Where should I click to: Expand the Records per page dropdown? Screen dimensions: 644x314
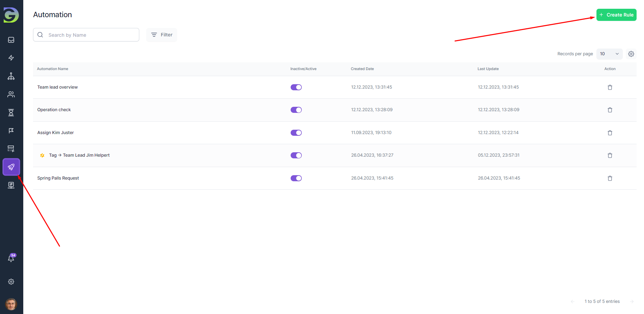coord(609,54)
